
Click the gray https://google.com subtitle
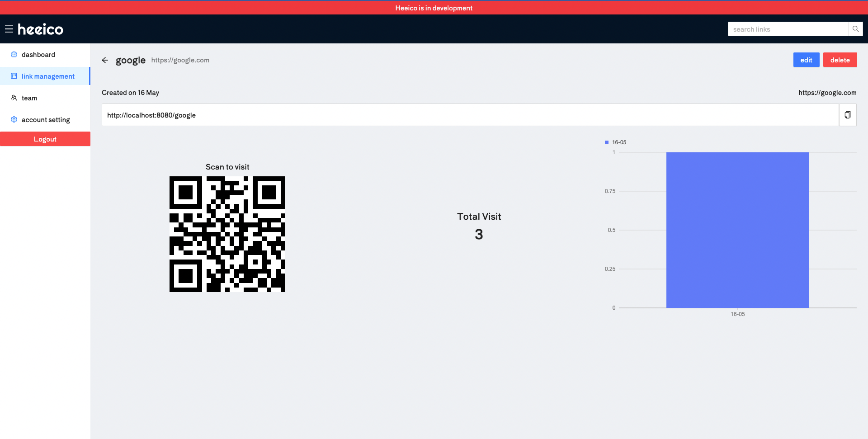[180, 60]
